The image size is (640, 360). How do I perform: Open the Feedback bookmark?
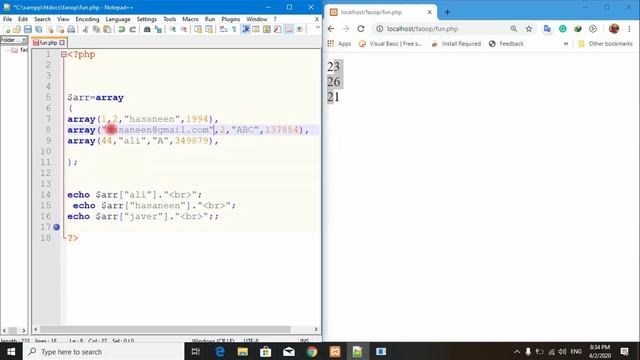click(506, 44)
